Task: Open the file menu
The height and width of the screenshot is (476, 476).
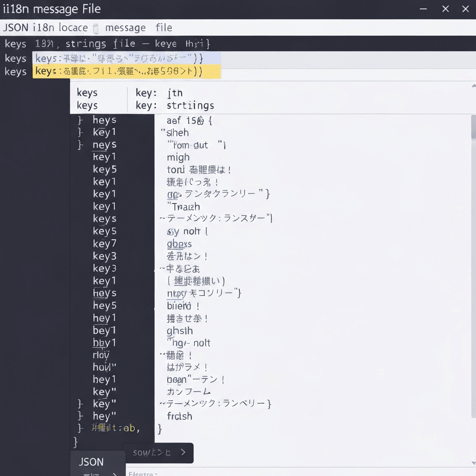Action: [x=164, y=28]
